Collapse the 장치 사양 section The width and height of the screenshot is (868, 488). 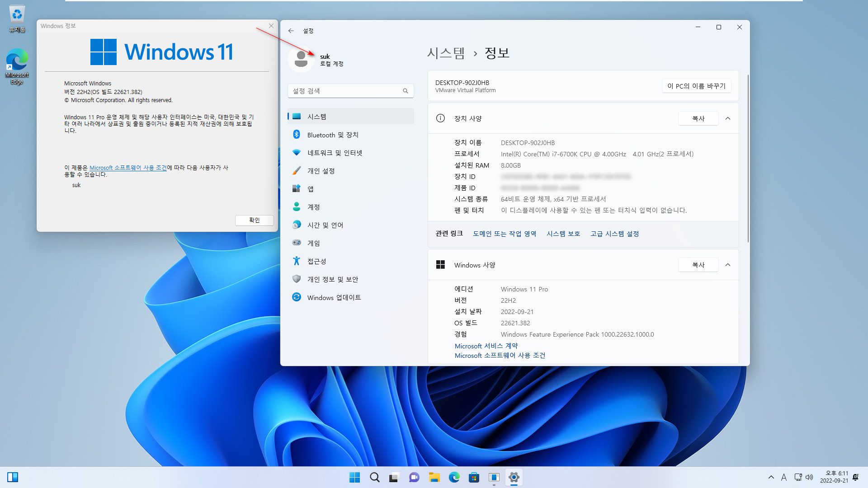click(x=728, y=118)
